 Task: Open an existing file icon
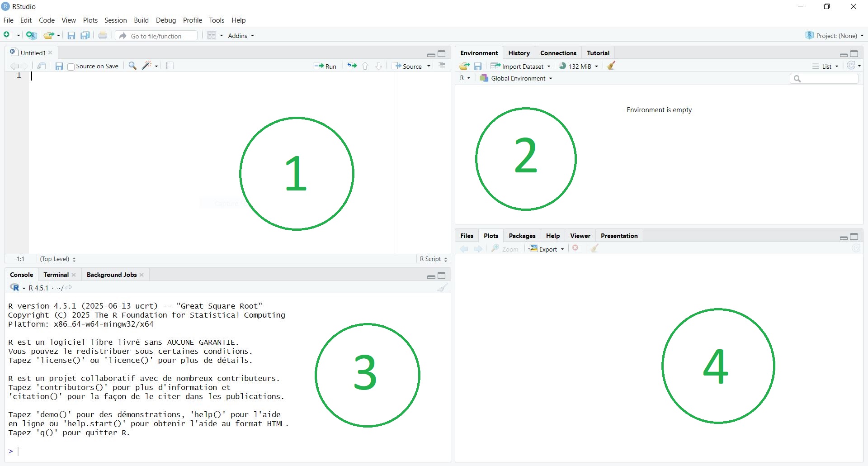48,35
